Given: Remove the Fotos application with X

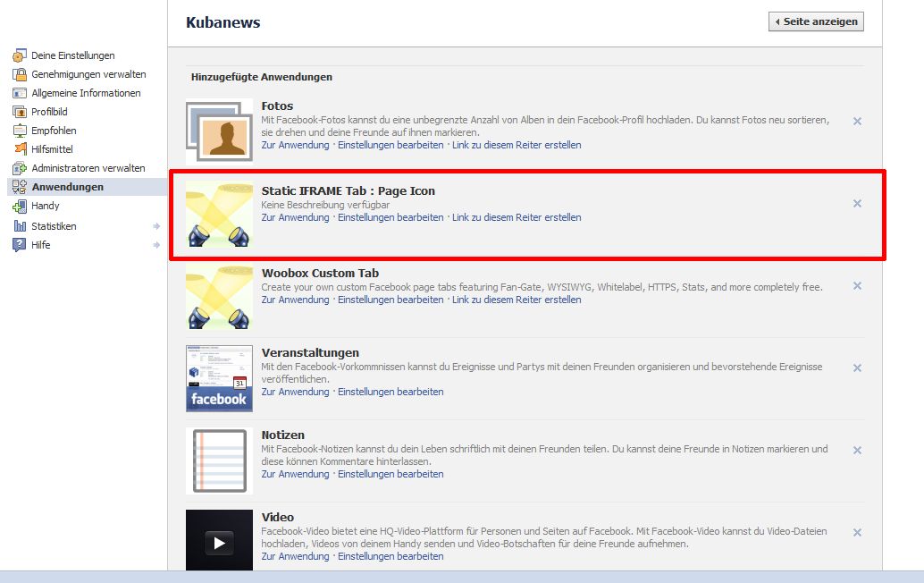Looking at the screenshot, I should 857,121.
